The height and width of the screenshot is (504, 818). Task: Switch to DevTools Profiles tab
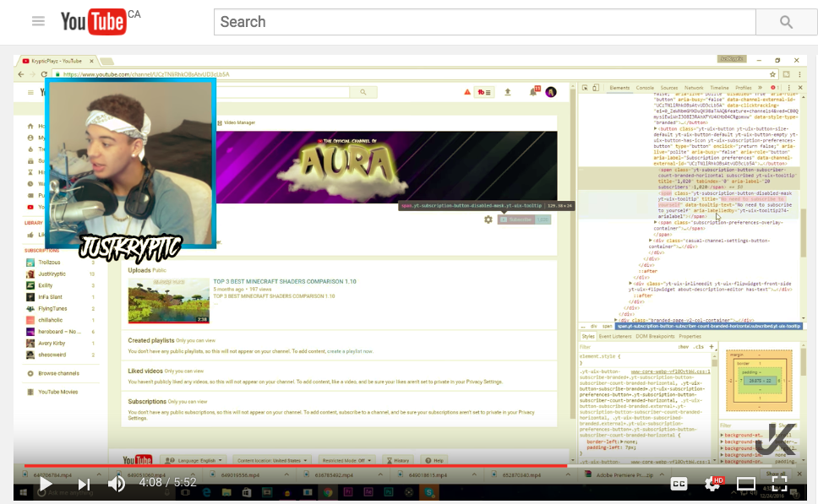(744, 88)
